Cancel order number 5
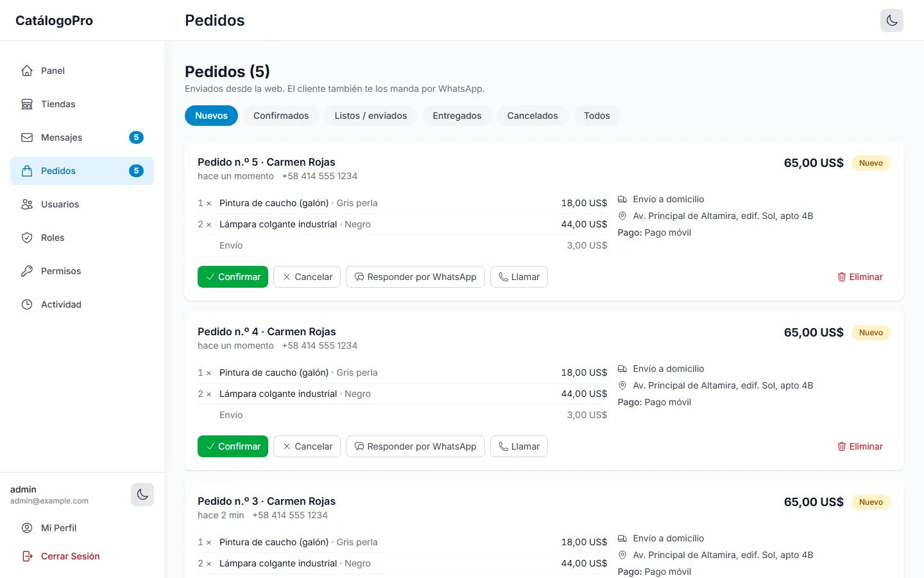 tap(307, 277)
